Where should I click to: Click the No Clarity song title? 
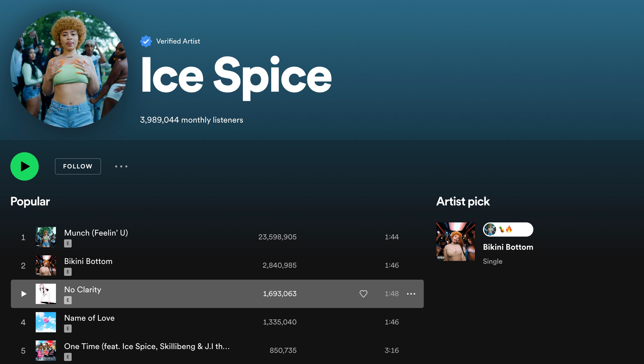click(83, 290)
